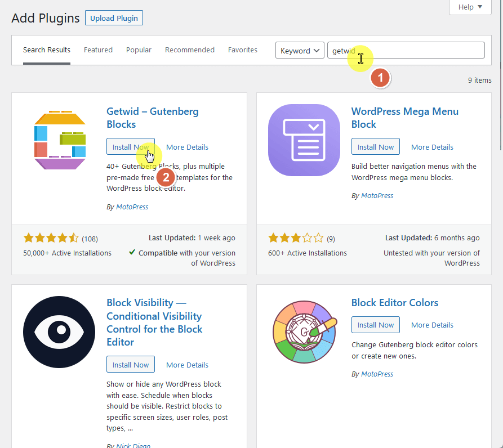Viewport: 503px width, 448px height.
Task: Open More Details for Mega Menu Block
Action: coord(432,147)
